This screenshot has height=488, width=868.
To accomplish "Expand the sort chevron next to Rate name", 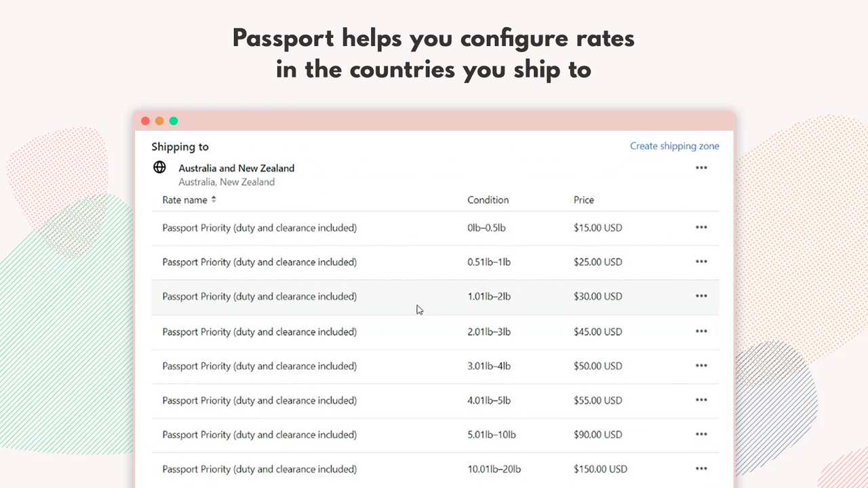I will pyautogui.click(x=213, y=199).
